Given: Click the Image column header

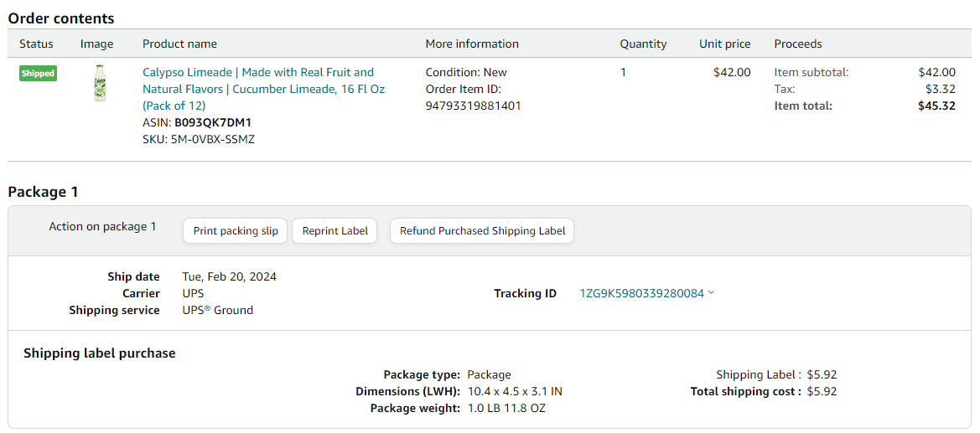Looking at the screenshot, I should click(97, 44).
